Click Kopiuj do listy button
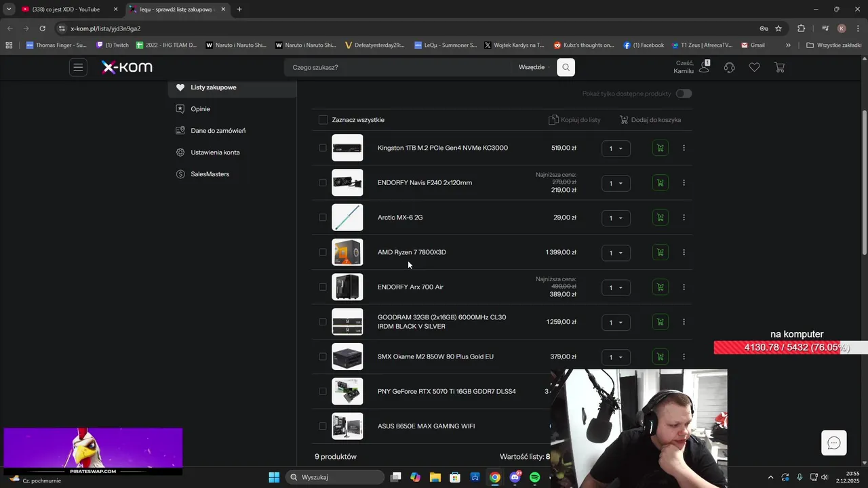The image size is (868, 488). pyautogui.click(x=574, y=120)
